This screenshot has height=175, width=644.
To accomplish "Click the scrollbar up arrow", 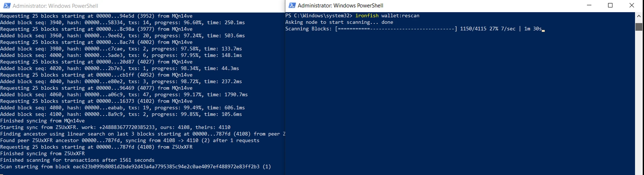I will click(x=639, y=16).
